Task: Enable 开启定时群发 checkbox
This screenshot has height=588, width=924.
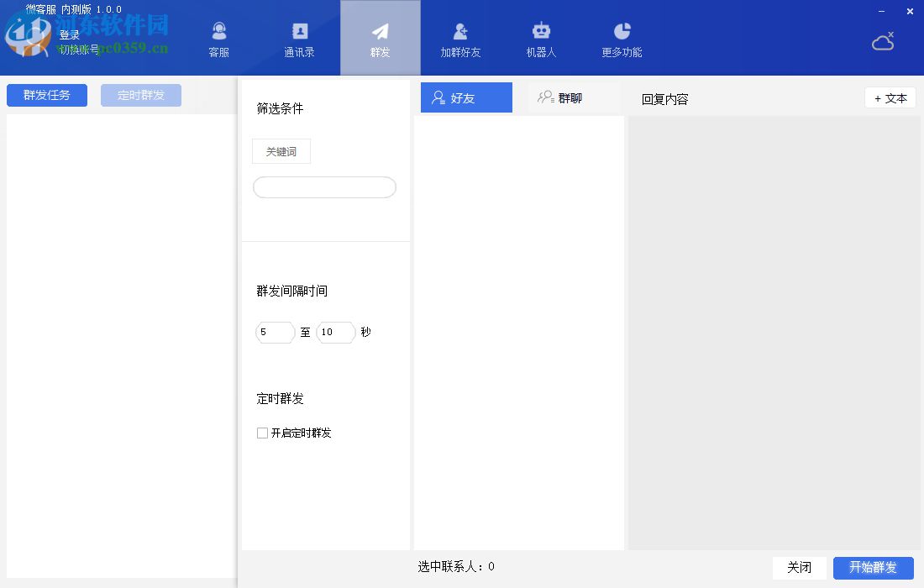Action: (x=262, y=433)
